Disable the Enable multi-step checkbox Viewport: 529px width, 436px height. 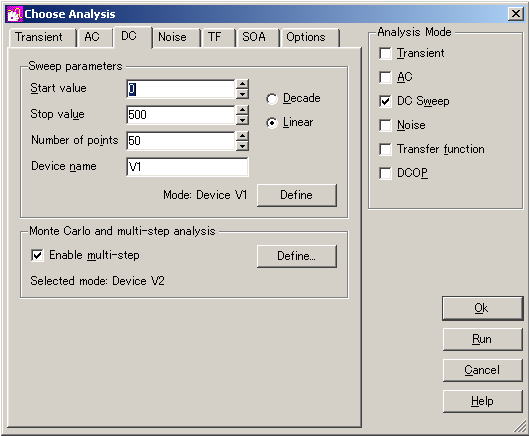click(37, 255)
